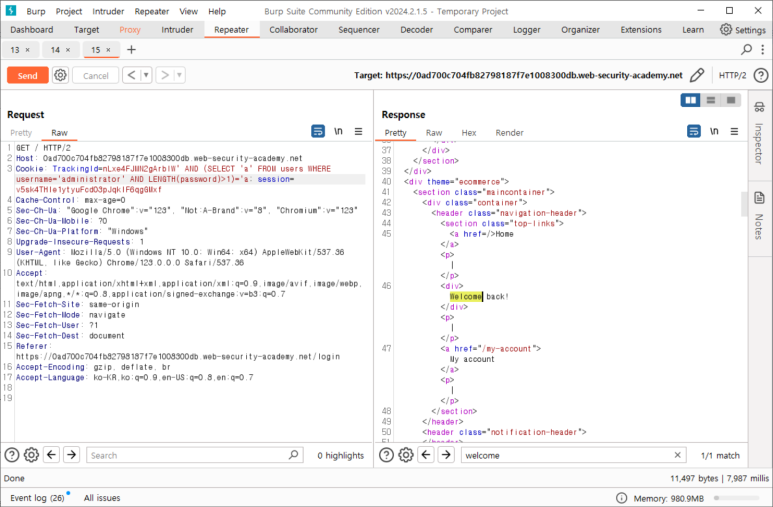Click the HTTP/2 protocol toggle
The width and height of the screenshot is (773, 507).
(x=732, y=75)
